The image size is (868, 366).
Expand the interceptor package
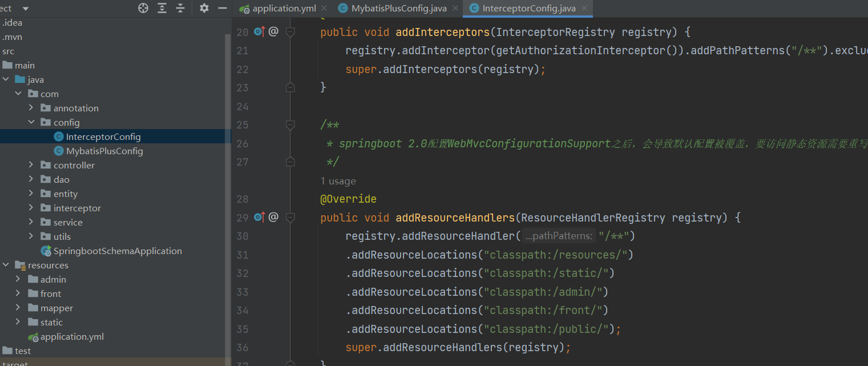click(x=31, y=208)
